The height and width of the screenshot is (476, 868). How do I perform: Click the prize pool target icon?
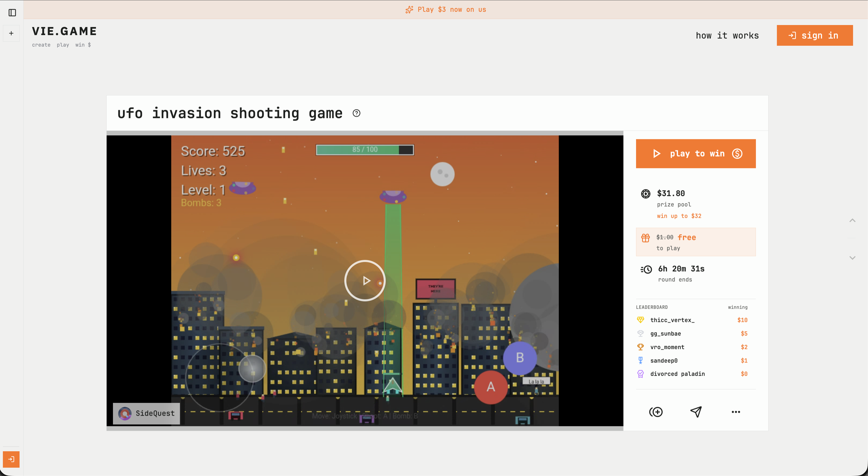click(x=645, y=194)
